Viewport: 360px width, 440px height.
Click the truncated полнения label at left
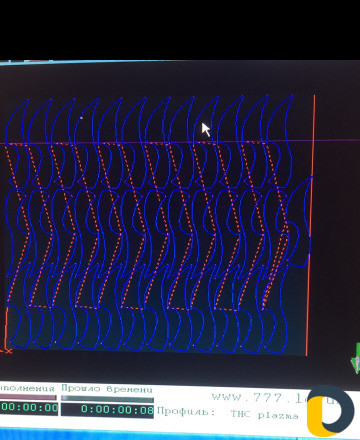27,388
